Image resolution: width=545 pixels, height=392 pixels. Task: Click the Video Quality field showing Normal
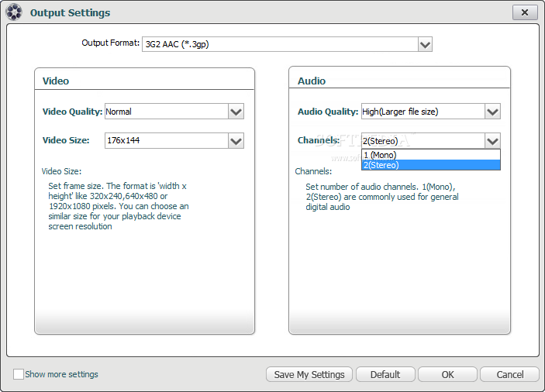(x=166, y=112)
